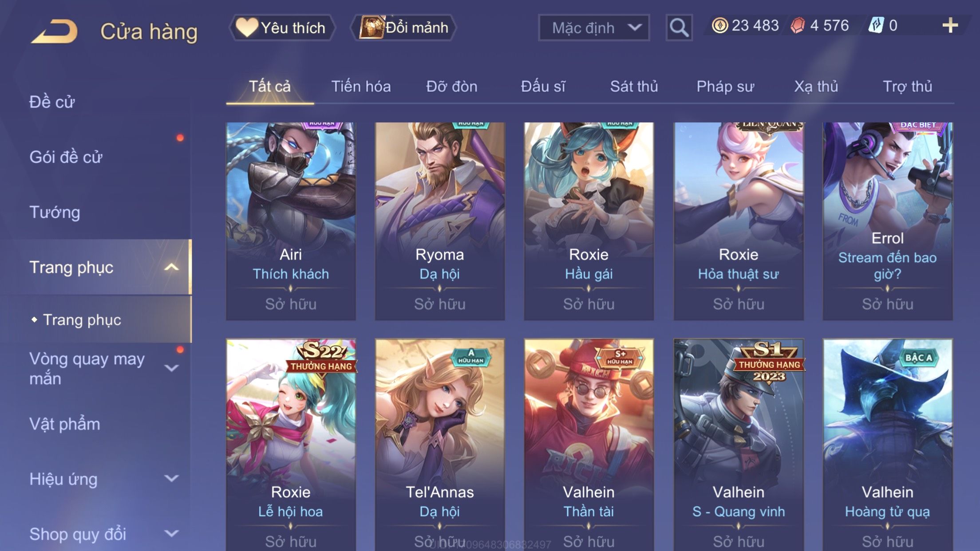Tap the plus icon to add currency

950,26
